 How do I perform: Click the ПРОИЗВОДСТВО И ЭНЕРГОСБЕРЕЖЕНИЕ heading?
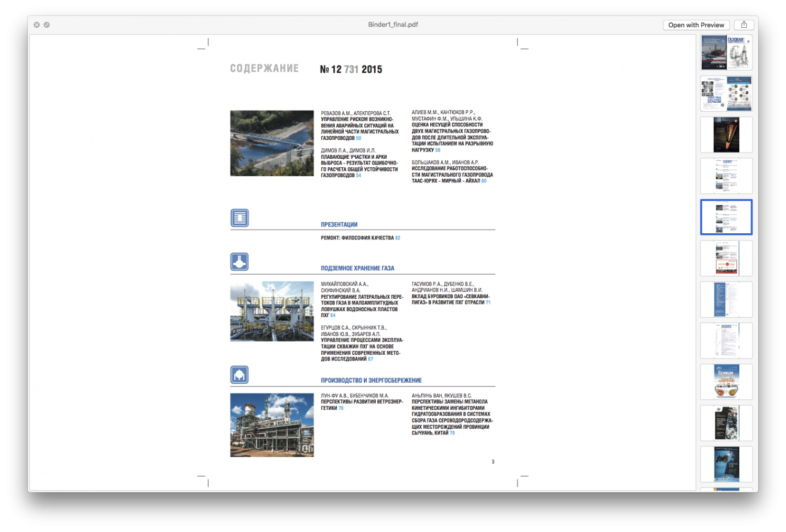pos(371,381)
